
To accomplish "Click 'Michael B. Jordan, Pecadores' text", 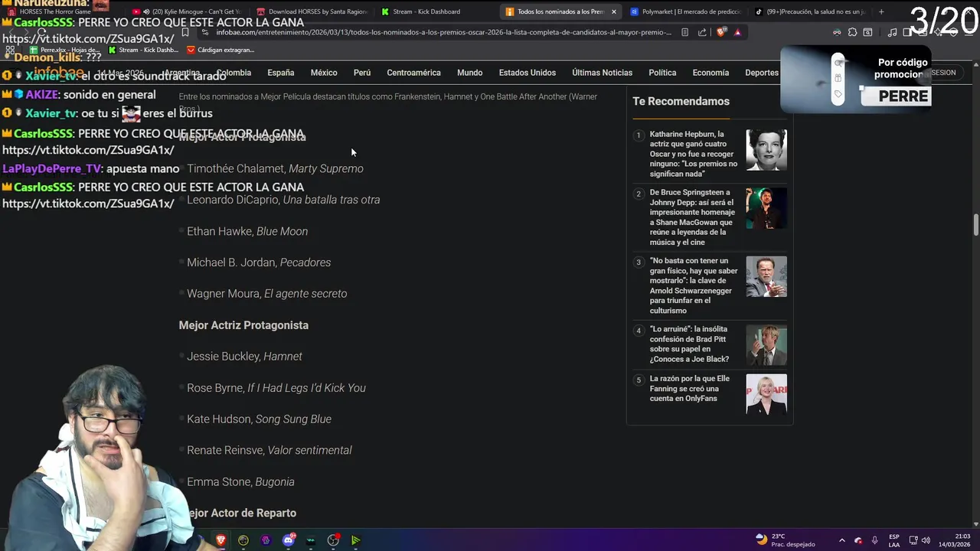I will tap(259, 262).
